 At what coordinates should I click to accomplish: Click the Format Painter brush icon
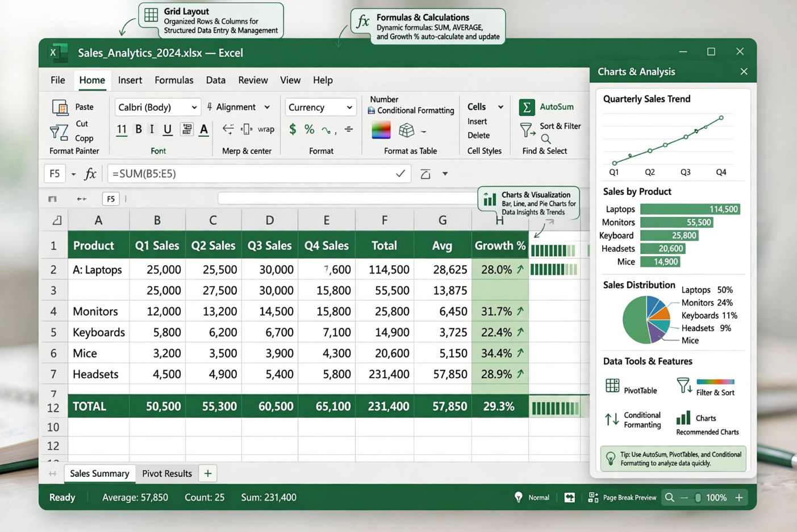coord(58,132)
